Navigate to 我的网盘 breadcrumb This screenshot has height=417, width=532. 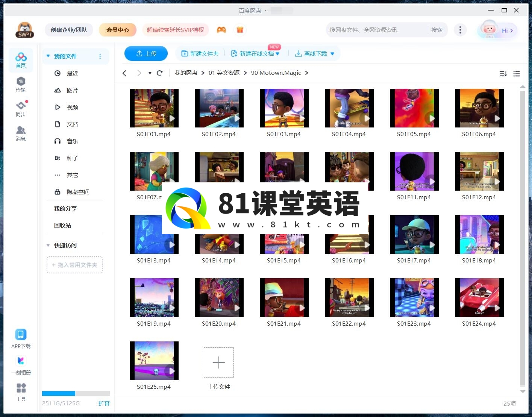(x=186, y=73)
